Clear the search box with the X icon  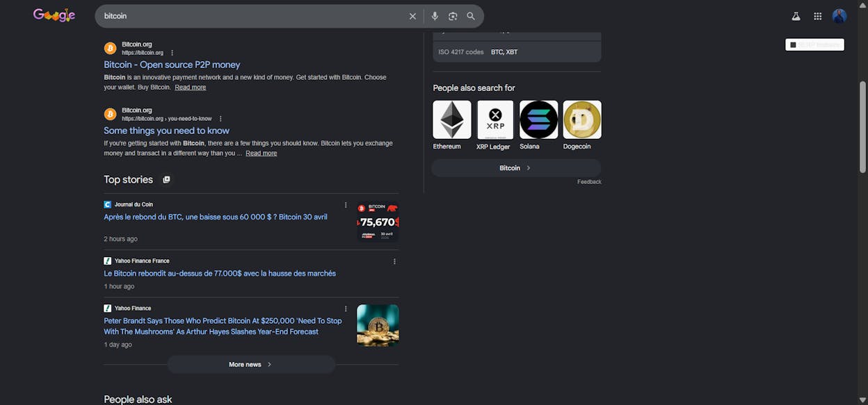click(x=412, y=16)
